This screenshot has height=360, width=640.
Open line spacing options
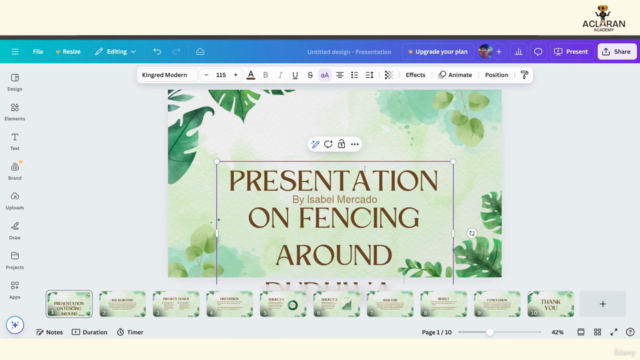369,75
